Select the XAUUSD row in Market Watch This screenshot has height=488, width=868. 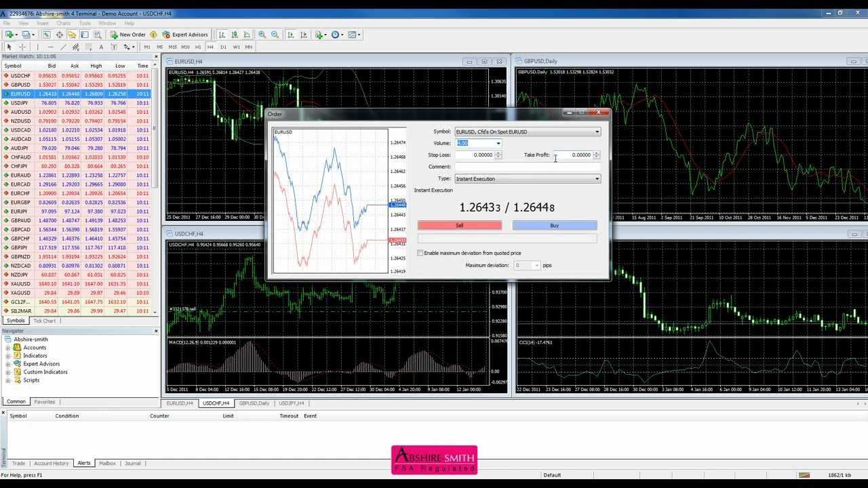[76, 284]
